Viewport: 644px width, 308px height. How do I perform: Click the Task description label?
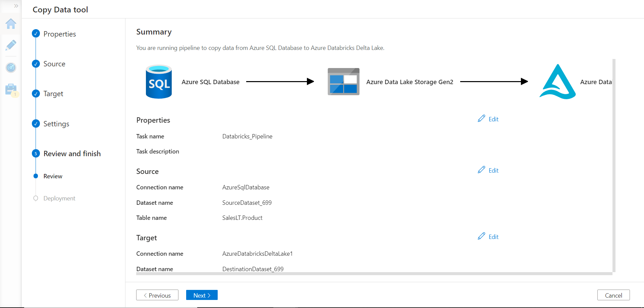[158, 151]
